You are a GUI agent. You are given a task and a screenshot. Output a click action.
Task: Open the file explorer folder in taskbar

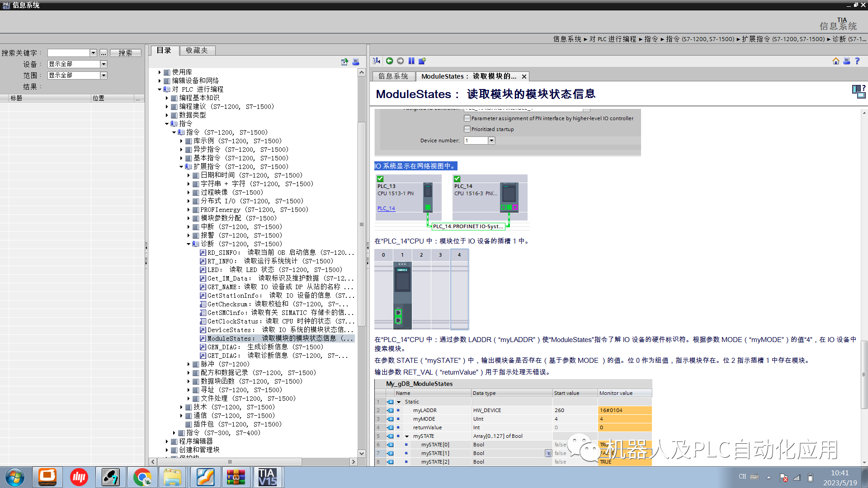point(173,477)
